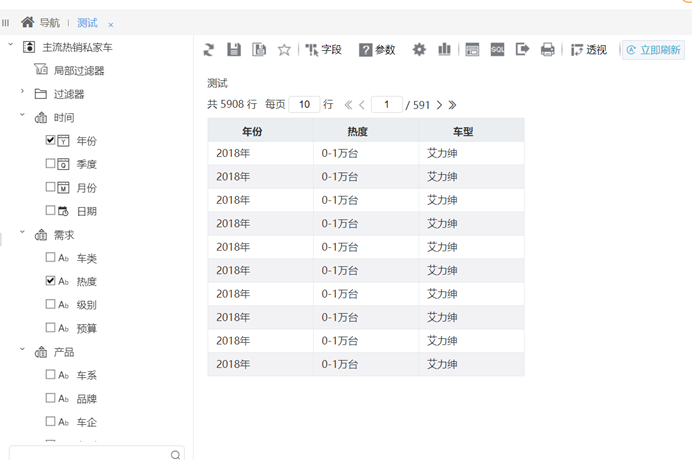Close the 测试 tab
The width and height of the screenshot is (692, 460).
tap(111, 25)
